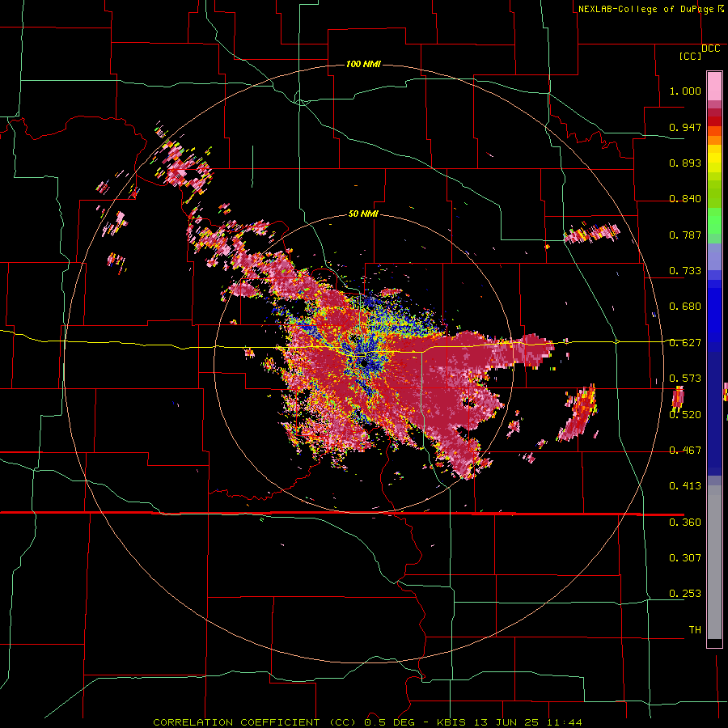Image resolution: width=728 pixels, height=728 pixels.
Task: Click the 0.680 scale value
Action: 685,307
